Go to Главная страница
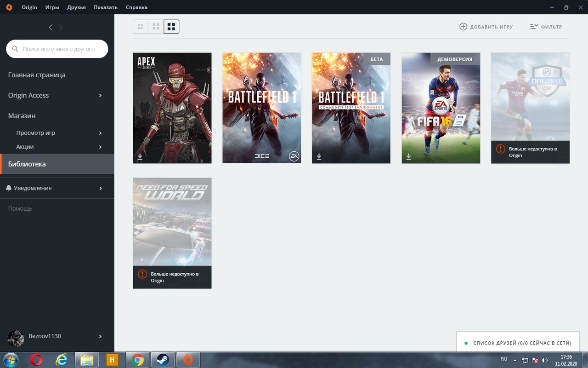The width and height of the screenshot is (588, 368). tap(37, 75)
